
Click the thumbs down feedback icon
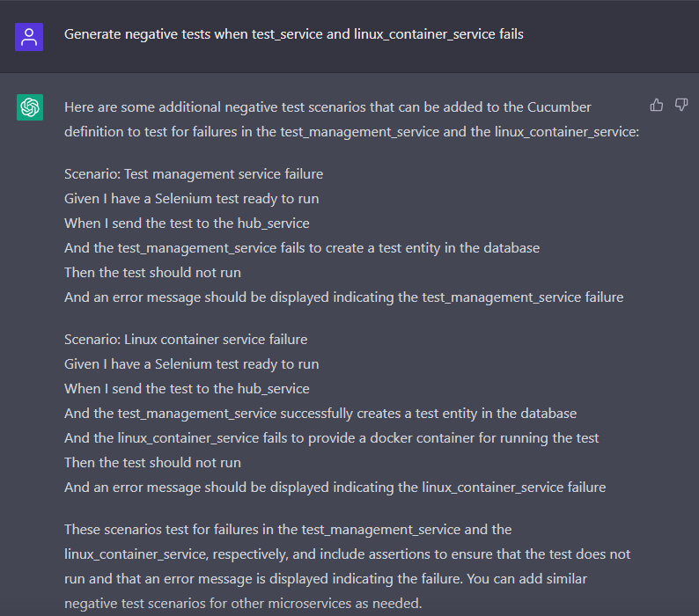[x=681, y=106]
